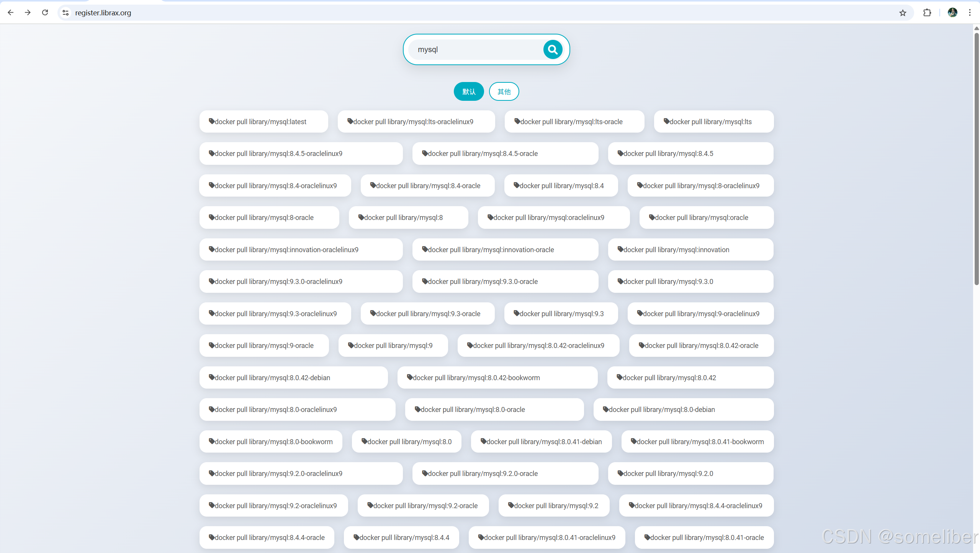
Task: Click the user profile avatar icon
Action: click(952, 13)
